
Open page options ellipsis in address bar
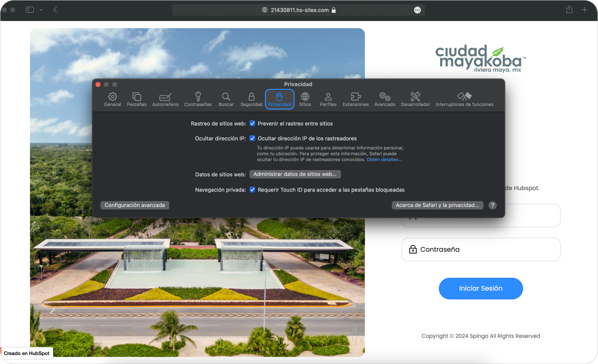(417, 10)
